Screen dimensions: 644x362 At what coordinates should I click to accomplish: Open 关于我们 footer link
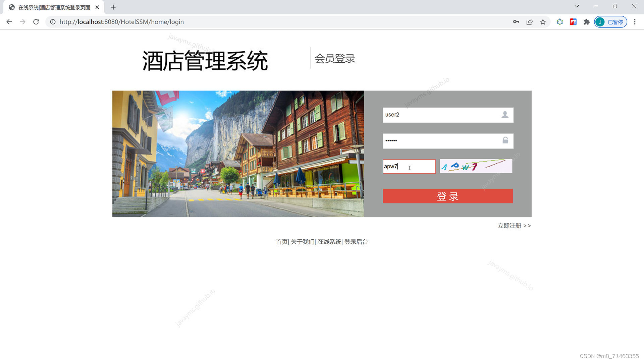(x=302, y=242)
